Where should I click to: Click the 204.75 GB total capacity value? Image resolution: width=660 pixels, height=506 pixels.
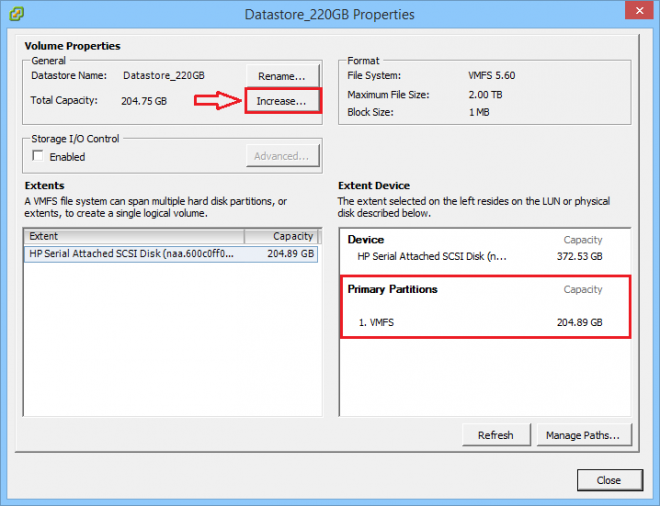(x=144, y=101)
